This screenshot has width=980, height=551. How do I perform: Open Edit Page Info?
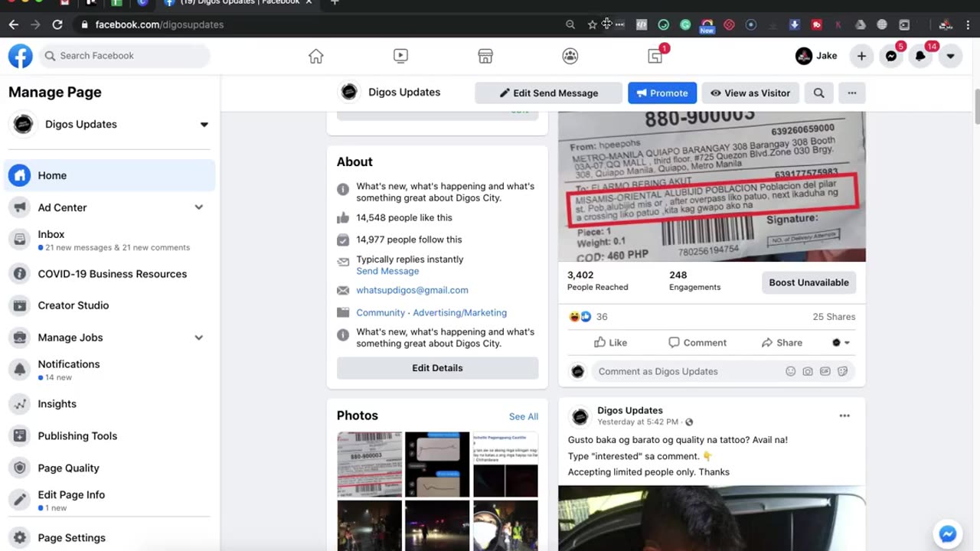pos(109,500)
